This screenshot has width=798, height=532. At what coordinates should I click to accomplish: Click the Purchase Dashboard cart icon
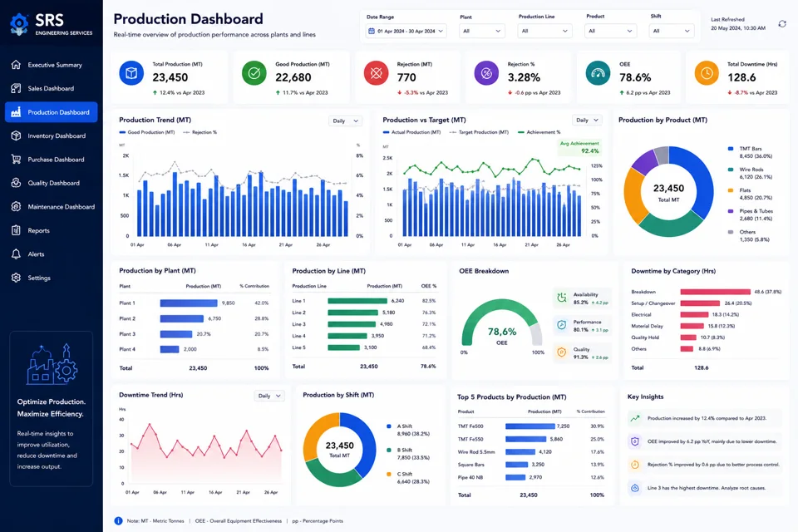point(16,160)
